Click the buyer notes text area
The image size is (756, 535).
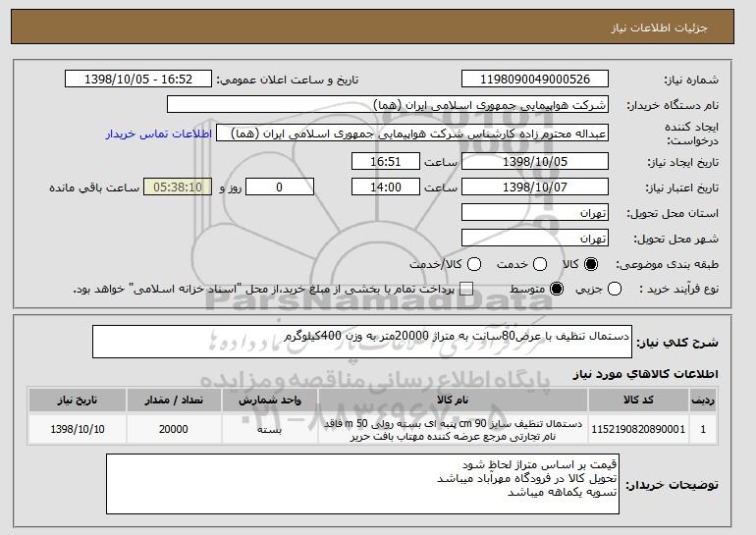[x=362, y=484]
